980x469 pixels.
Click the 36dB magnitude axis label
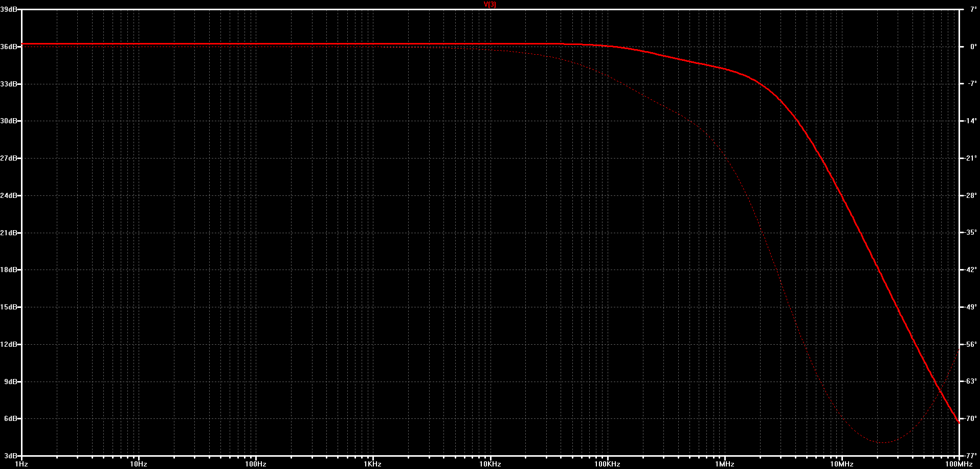point(9,47)
